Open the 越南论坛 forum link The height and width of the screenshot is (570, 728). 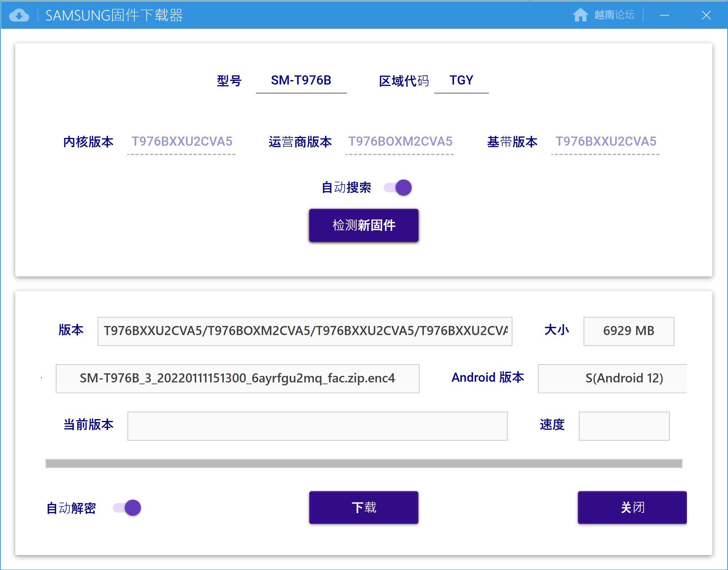coord(614,15)
